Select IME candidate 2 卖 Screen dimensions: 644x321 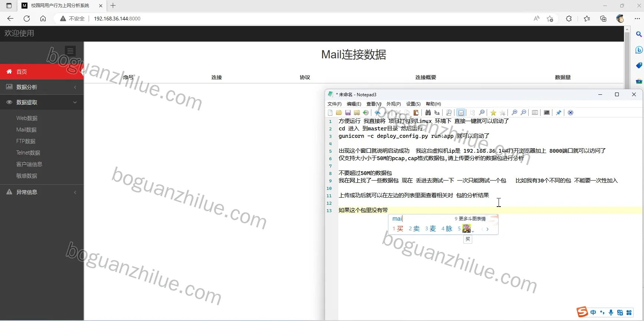pyautogui.click(x=414, y=228)
